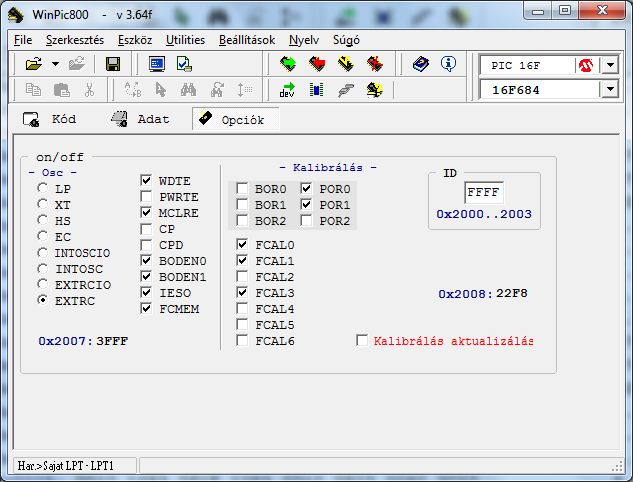Expand the open-file recent list arrow
Screen dimensions: 633x482
point(55,64)
